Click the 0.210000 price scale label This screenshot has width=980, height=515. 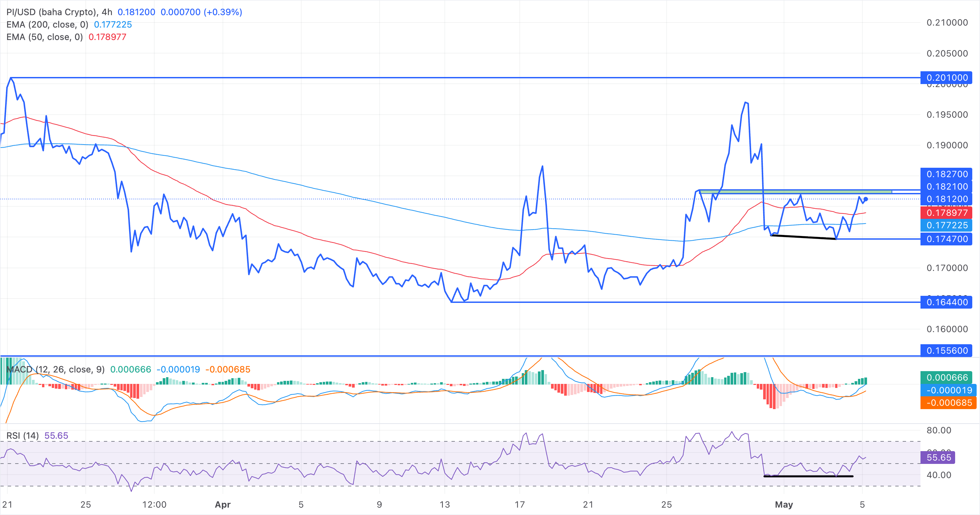[947, 23]
